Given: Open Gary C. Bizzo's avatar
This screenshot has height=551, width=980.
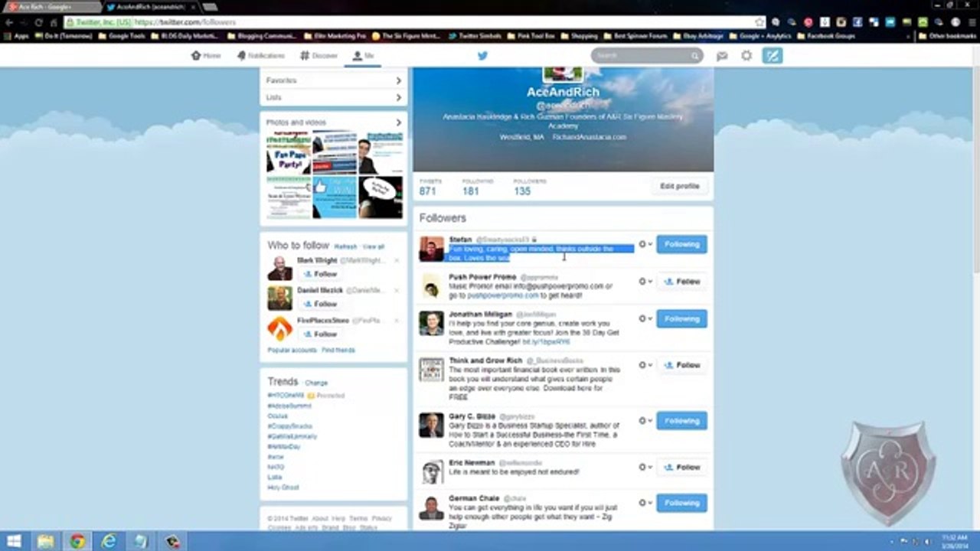Looking at the screenshot, I should coord(431,425).
